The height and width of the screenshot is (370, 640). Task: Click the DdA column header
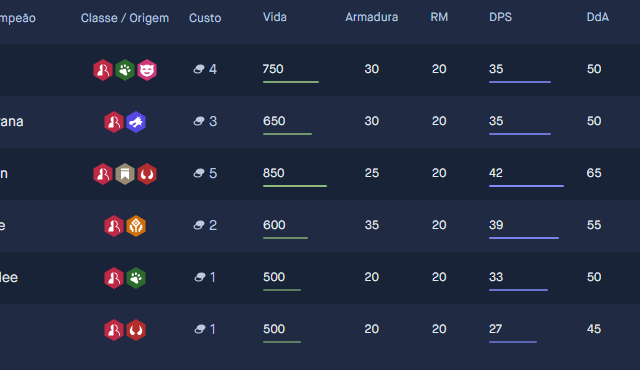[598, 17]
